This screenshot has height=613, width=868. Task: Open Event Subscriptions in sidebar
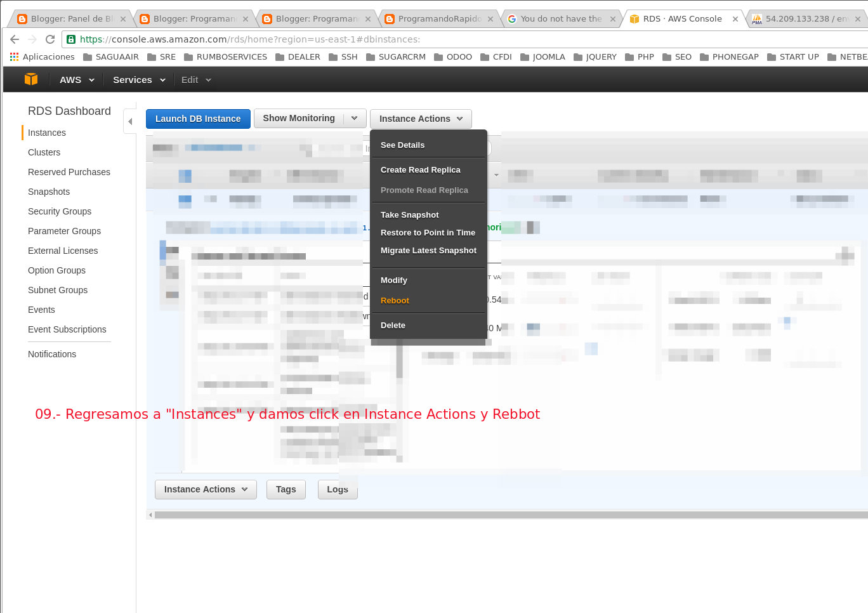[x=67, y=329]
